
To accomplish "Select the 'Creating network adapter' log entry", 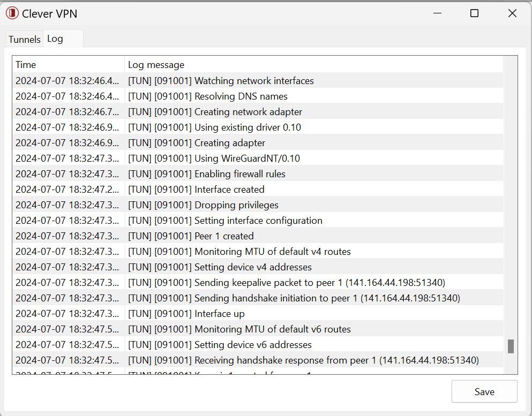I will [x=258, y=112].
